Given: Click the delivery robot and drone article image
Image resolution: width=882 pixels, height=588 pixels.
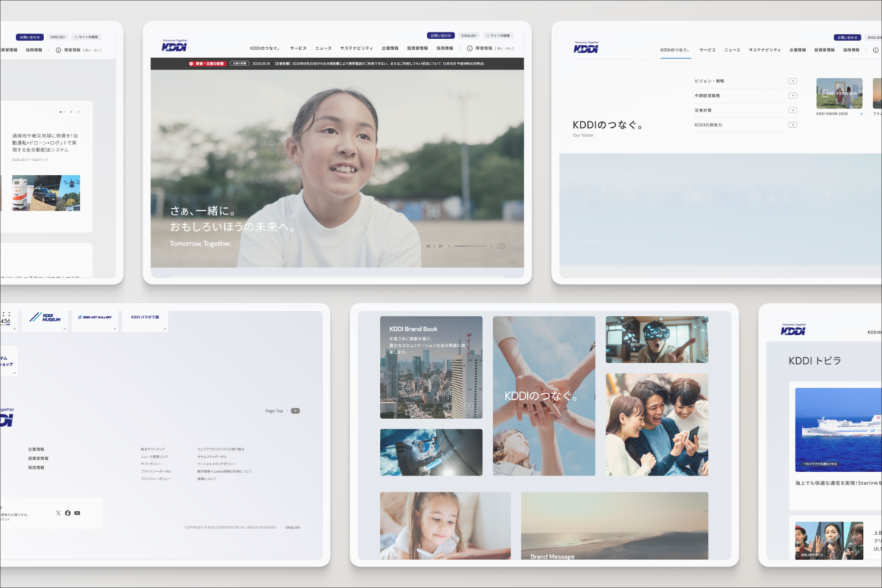Looking at the screenshot, I should coord(46,193).
